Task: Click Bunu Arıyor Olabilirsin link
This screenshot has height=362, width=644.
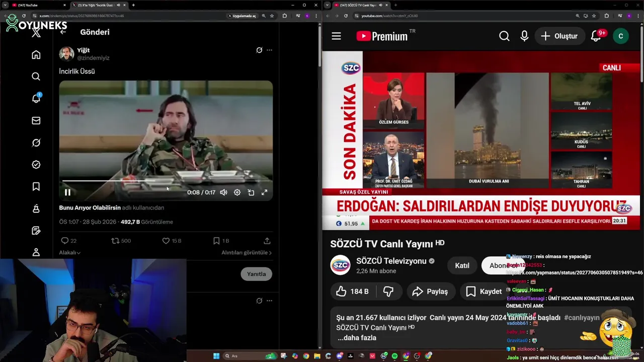Action: coord(90,208)
